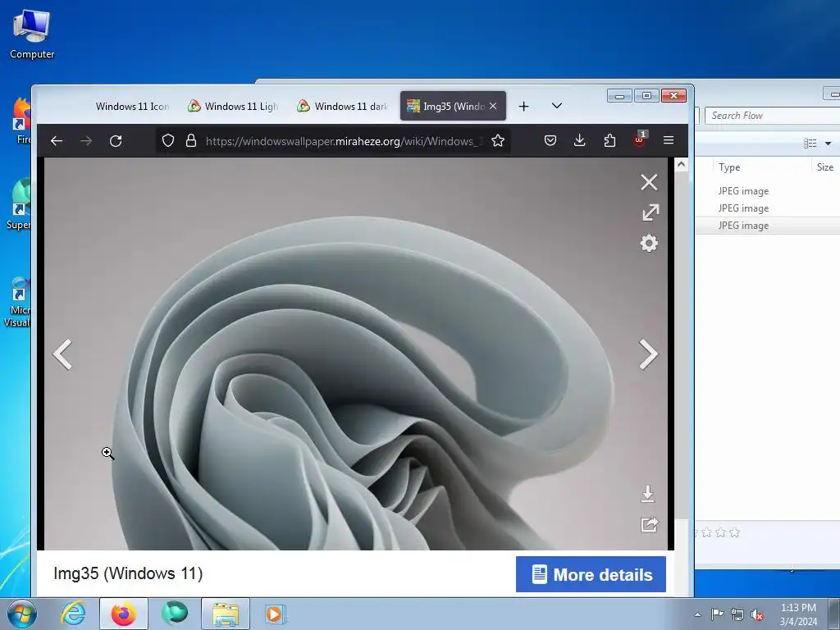Select the first JPEG image row
Image resolution: width=840 pixels, height=630 pixels.
[x=768, y=191]
